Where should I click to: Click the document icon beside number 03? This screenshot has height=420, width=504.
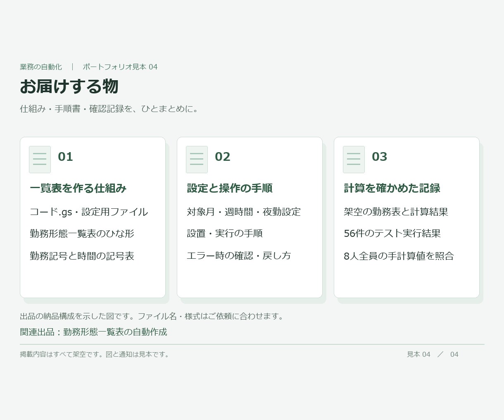click(x=354, y=159)
